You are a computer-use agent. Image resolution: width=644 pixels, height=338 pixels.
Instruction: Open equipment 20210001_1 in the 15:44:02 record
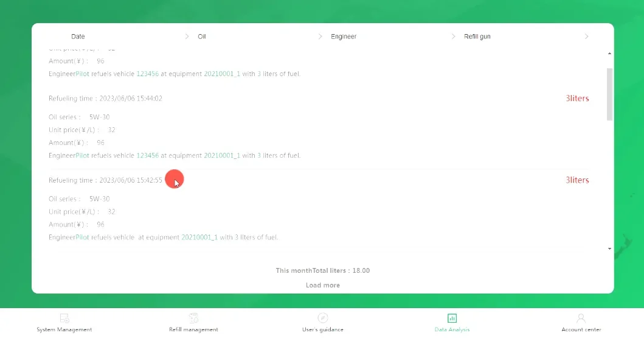[x=221, y=156]
